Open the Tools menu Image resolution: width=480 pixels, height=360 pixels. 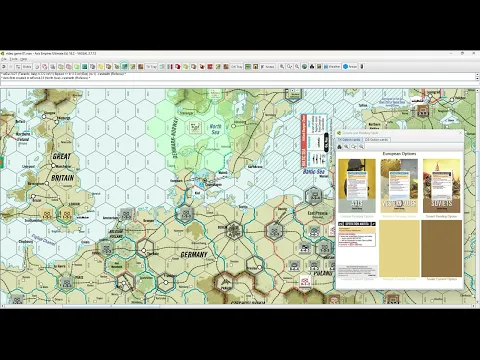point(13,59)
